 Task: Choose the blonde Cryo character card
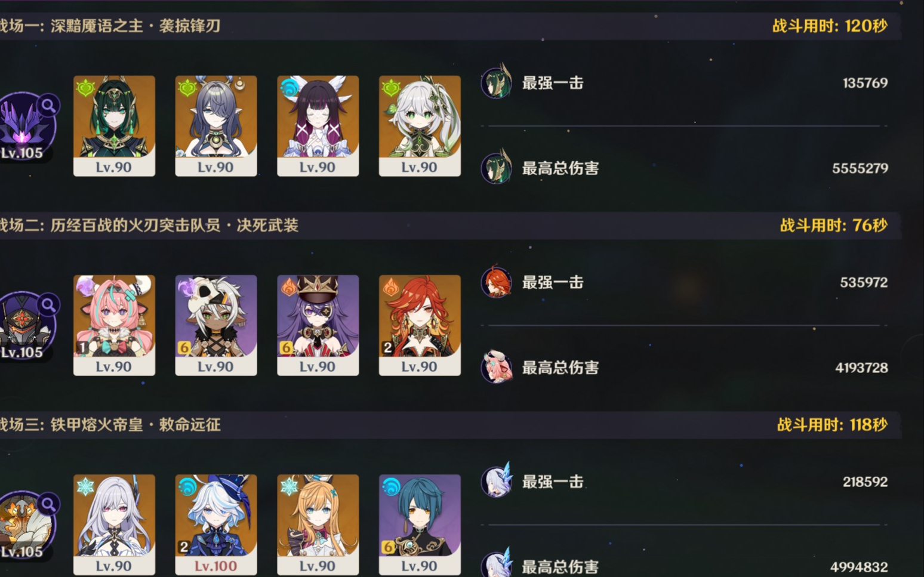pos(318,524)
